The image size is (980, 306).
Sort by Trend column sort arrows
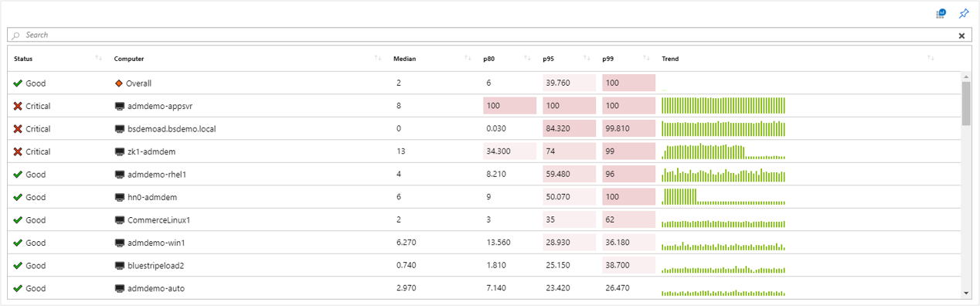click(x=931, y=59)
